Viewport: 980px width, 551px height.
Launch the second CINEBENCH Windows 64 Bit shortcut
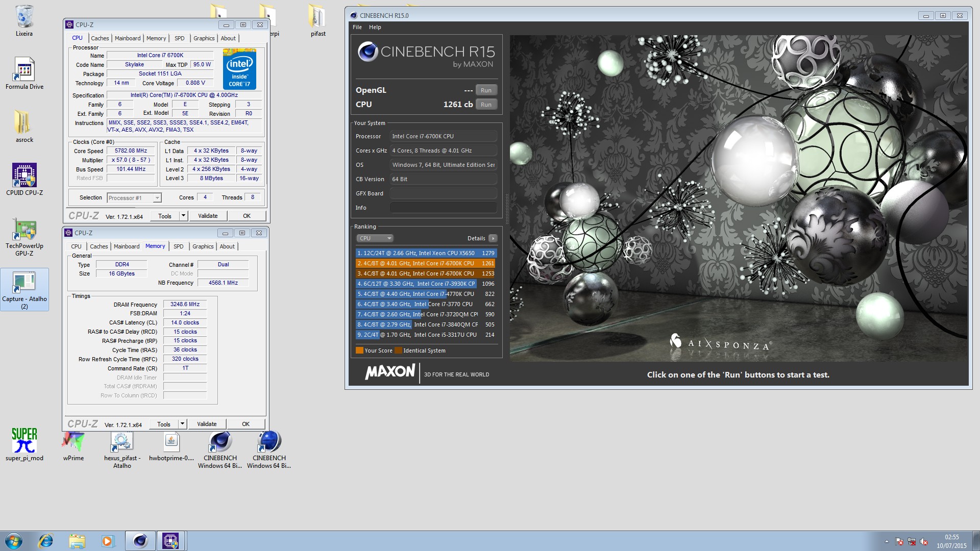pos(269,449)
